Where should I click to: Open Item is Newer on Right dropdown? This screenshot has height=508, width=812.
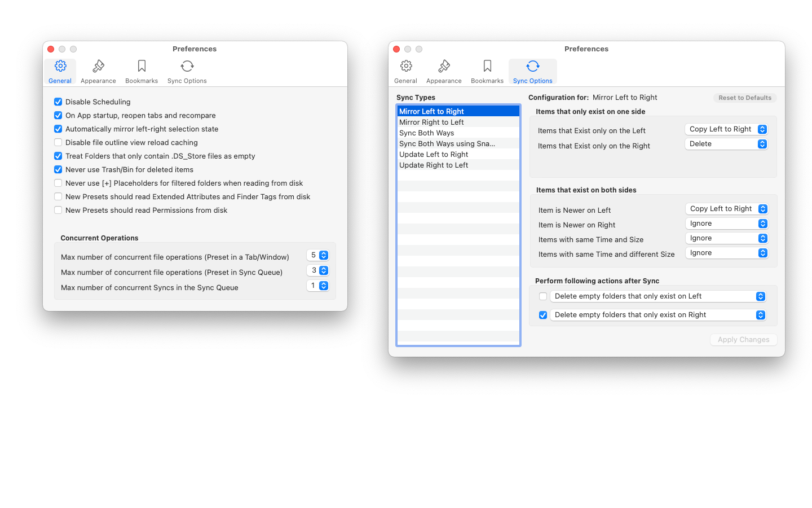click(x=727, y=224)
